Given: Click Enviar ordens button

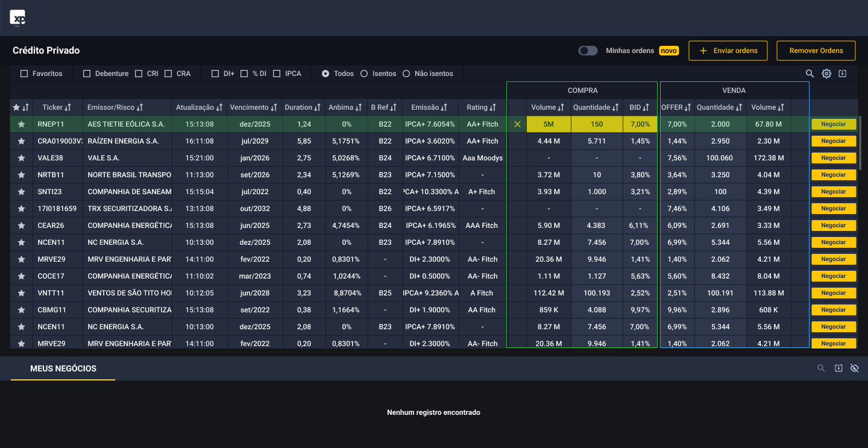Looking at the screenshot, I should coord(728,51).
